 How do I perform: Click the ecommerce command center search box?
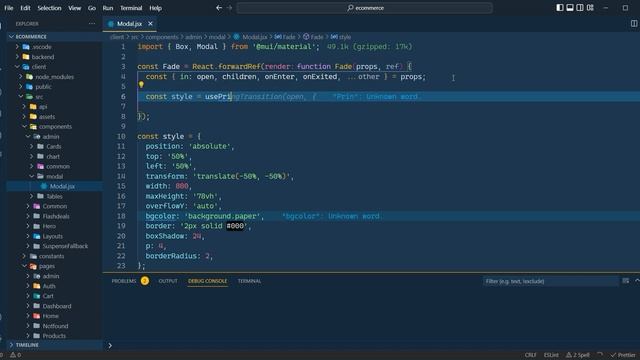(x=364, y=8)
